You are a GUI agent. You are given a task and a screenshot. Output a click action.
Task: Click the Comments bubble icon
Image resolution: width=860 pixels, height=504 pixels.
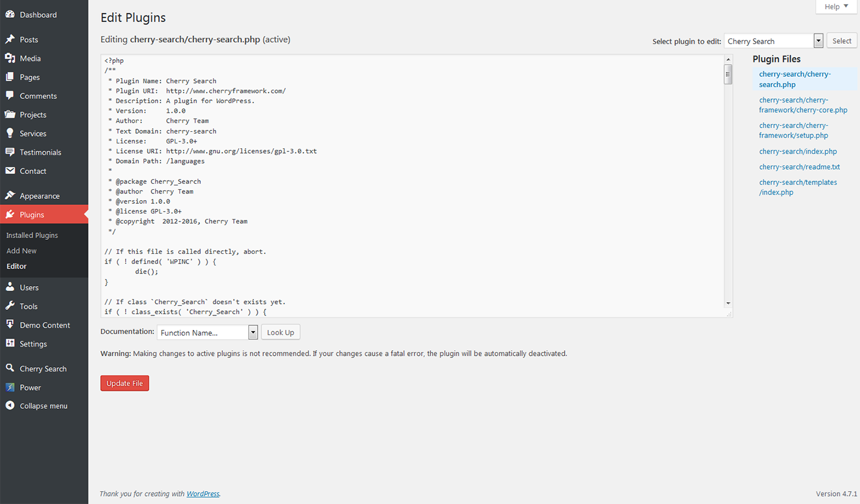(x=10, y=96)
